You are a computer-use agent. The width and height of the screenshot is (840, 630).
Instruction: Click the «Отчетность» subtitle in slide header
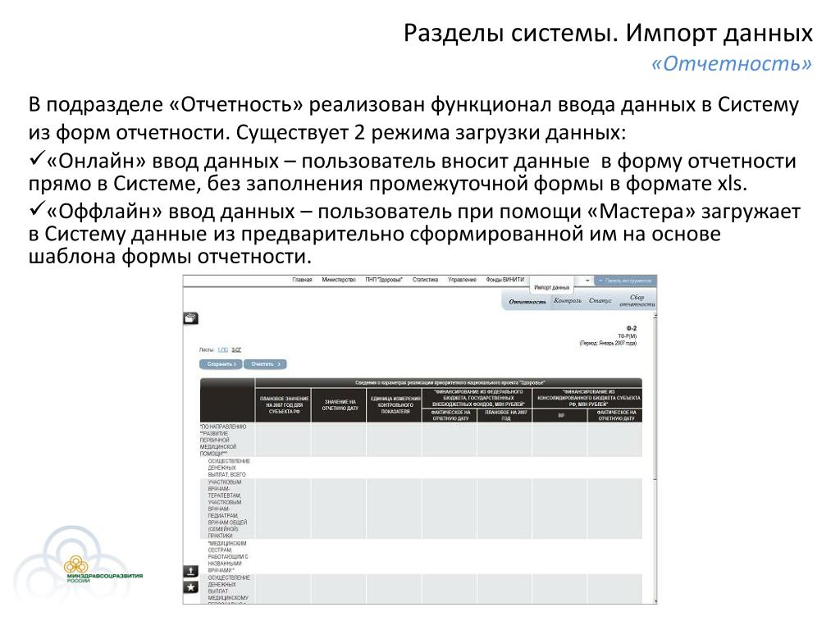[731, 63]
